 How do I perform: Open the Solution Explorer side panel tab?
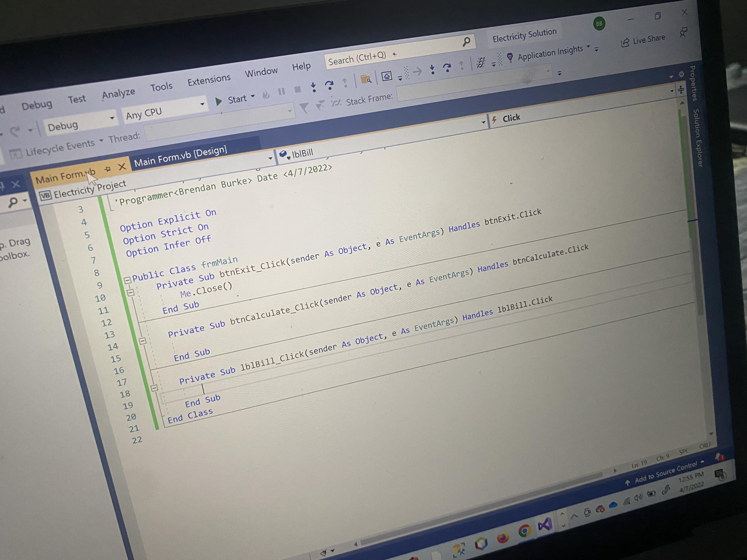(697, 138)
